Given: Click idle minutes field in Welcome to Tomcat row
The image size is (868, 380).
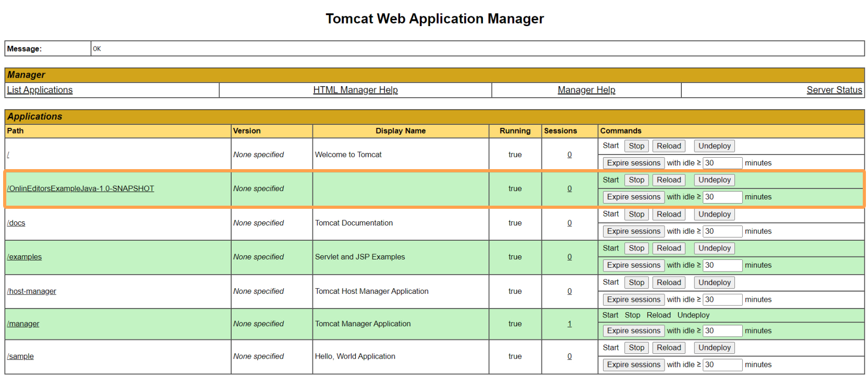Looking at the screenshot, I should (x=722, y=163).
